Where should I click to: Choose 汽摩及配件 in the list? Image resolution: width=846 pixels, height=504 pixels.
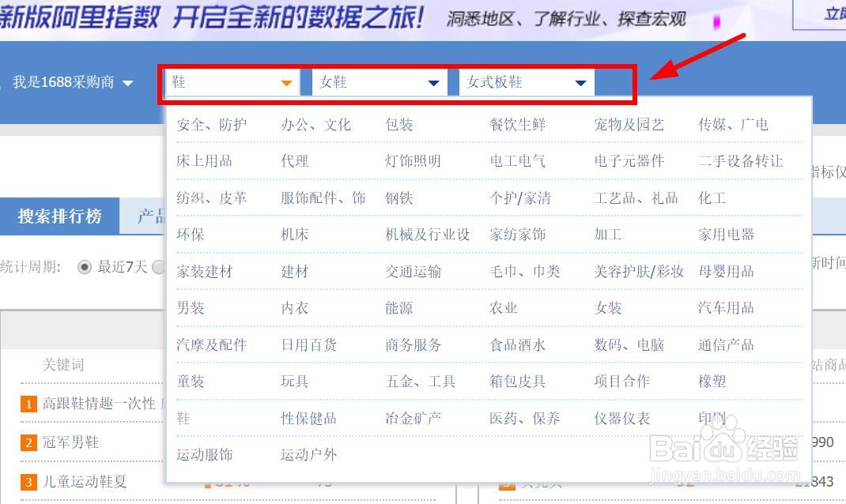(212, 345)
